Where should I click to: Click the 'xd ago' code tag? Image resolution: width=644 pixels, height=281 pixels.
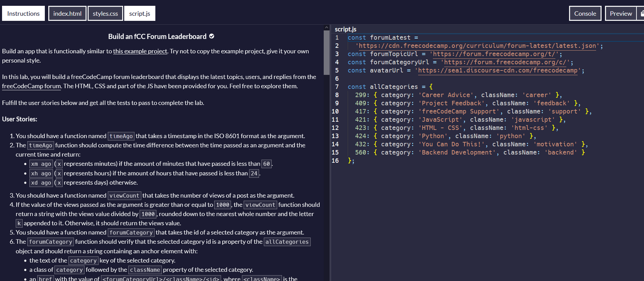pyautogui.click(x=41, y=183)
